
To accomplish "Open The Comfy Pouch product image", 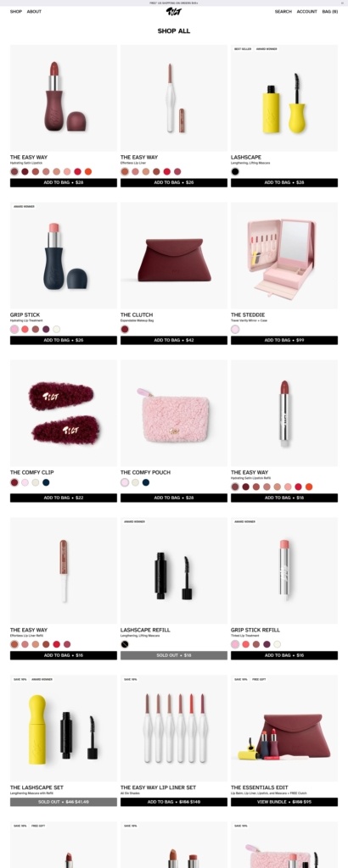I will click(173, 413).
